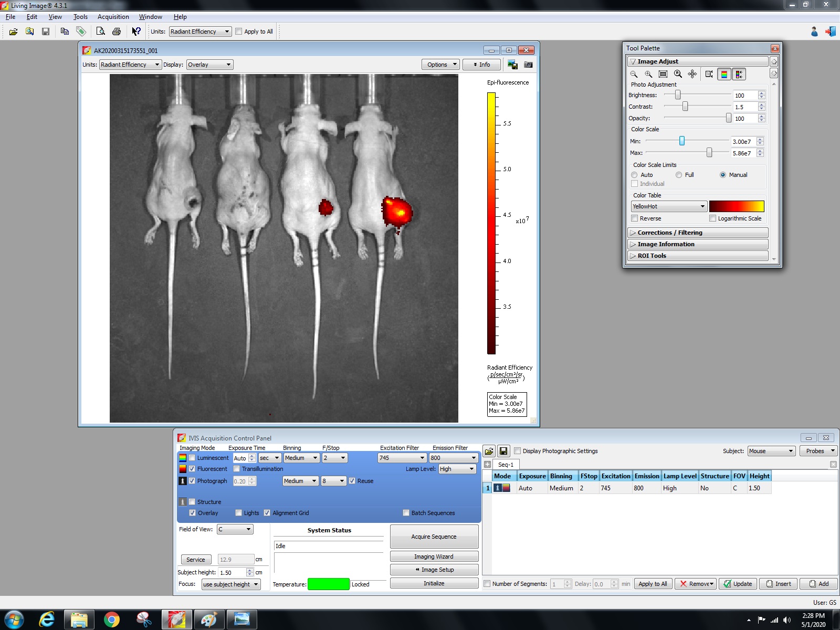
Task: Click the Imaging Wizard button
Action: (x=434, y=556)
